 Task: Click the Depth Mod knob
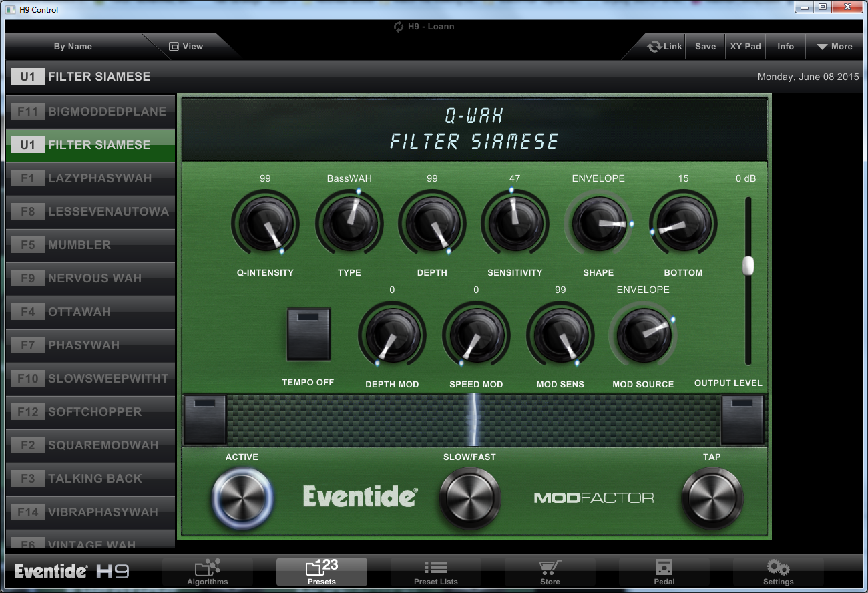pyautogui.click(x=392, y=335)
